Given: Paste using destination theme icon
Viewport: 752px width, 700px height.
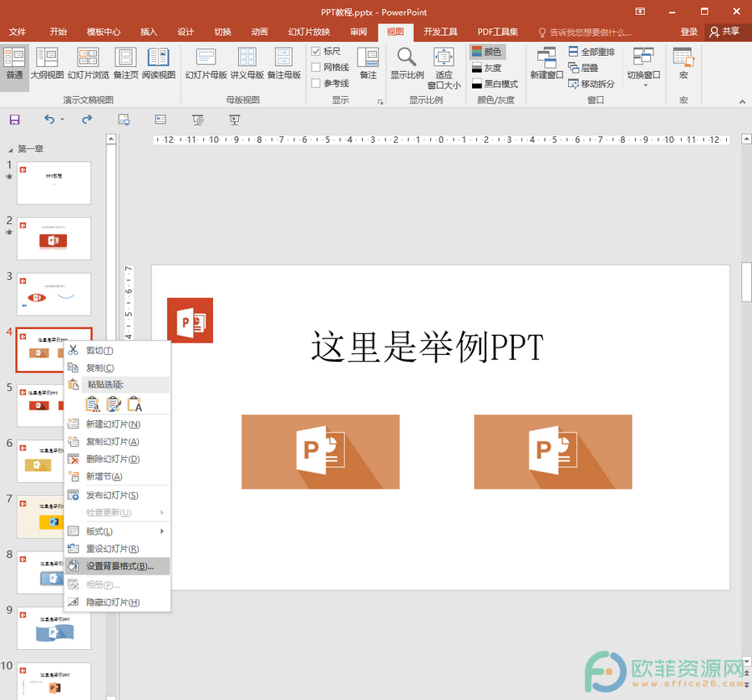Looking at the screenshot, I should (x=93, y=404).
